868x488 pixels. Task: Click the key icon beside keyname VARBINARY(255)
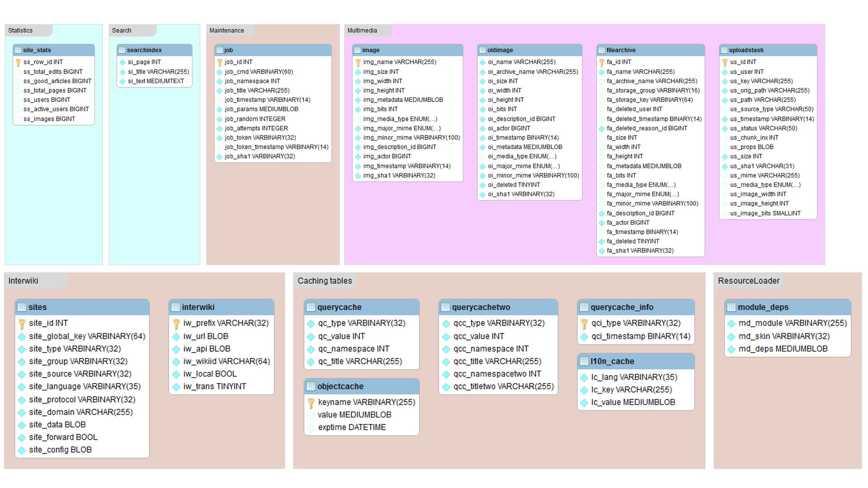[311, 403]
